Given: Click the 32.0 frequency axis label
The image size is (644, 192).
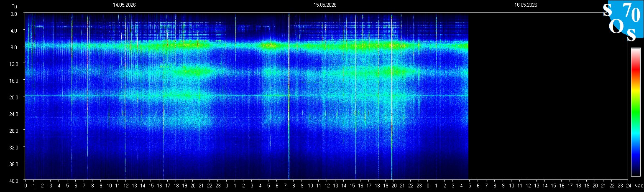Looking at the screenshot, I should coord(13,147).
